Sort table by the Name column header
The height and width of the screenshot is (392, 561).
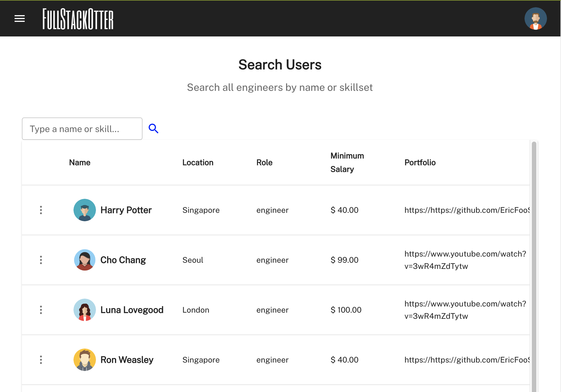(x=80, y=162)
